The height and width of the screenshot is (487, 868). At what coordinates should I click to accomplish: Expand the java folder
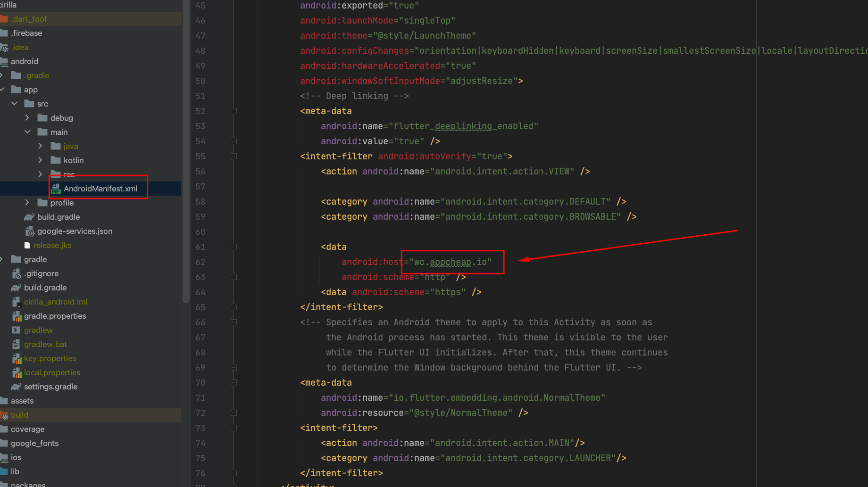pyautogui.click(x=40, y=146)
